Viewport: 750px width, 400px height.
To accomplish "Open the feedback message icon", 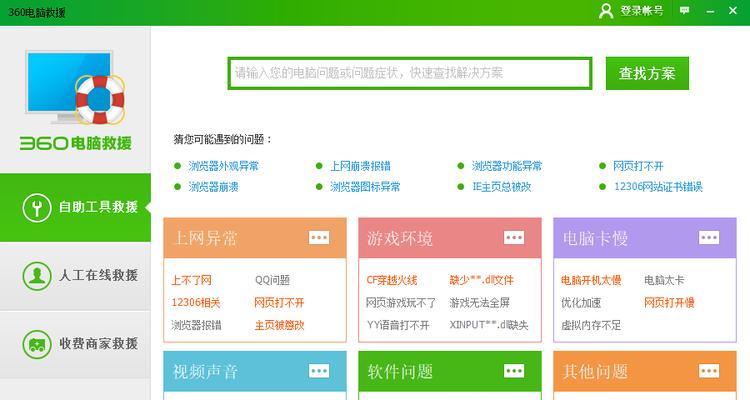I will coord(684,11).
